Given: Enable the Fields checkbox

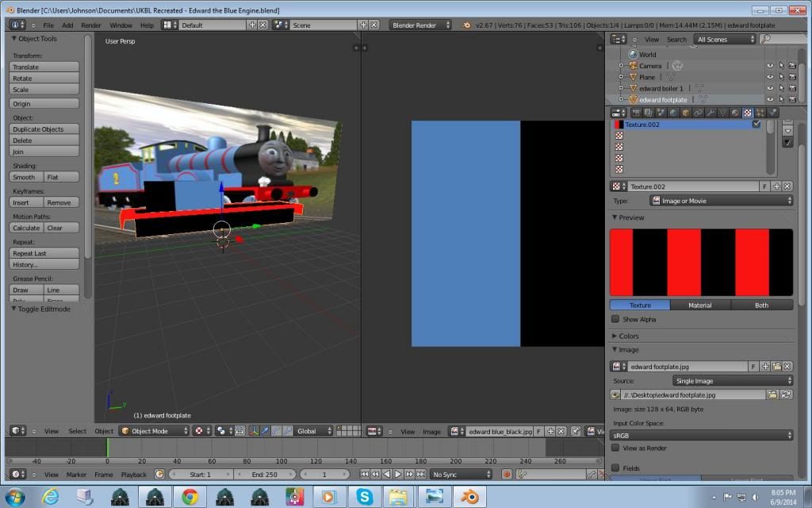Looking at the screenshot, I should [615, 468].
